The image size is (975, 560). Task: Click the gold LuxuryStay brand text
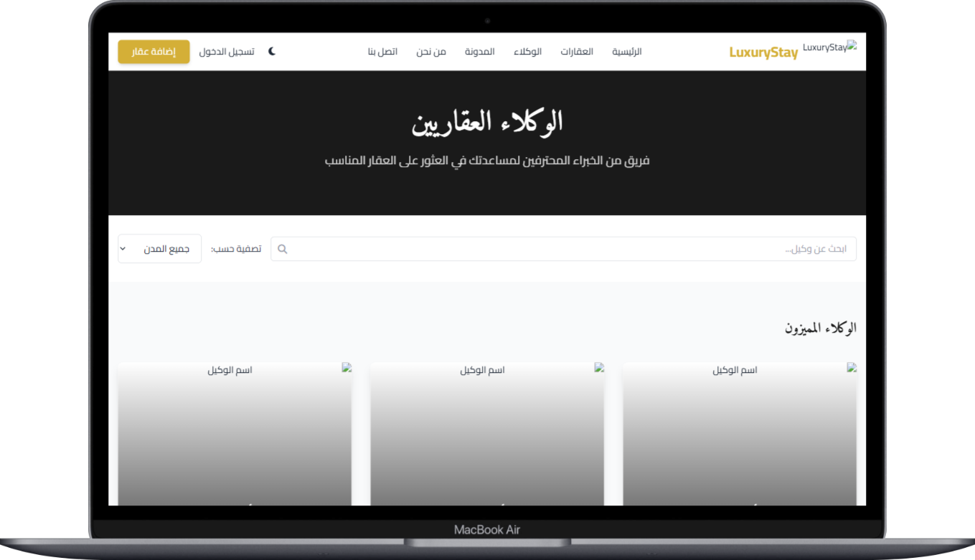point(763,52)
